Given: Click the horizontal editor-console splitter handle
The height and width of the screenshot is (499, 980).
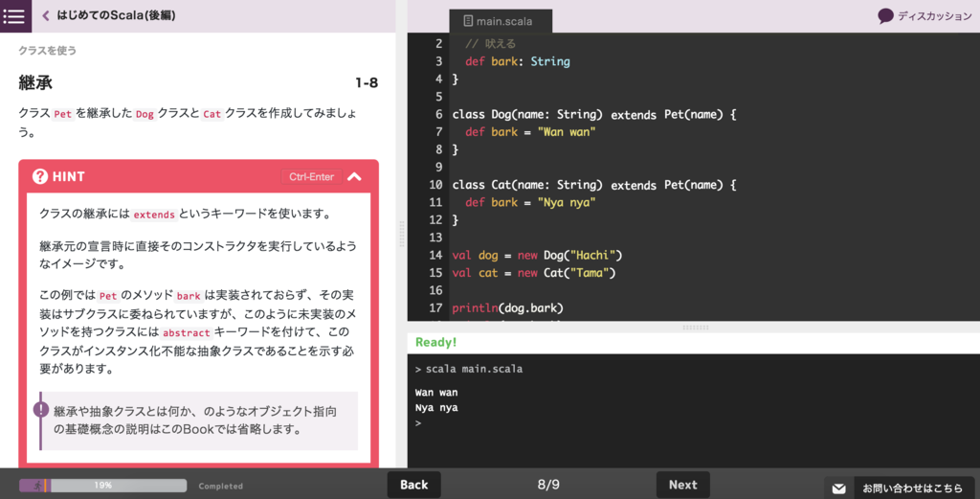Looking at the screenshot, I should [695, 327].
